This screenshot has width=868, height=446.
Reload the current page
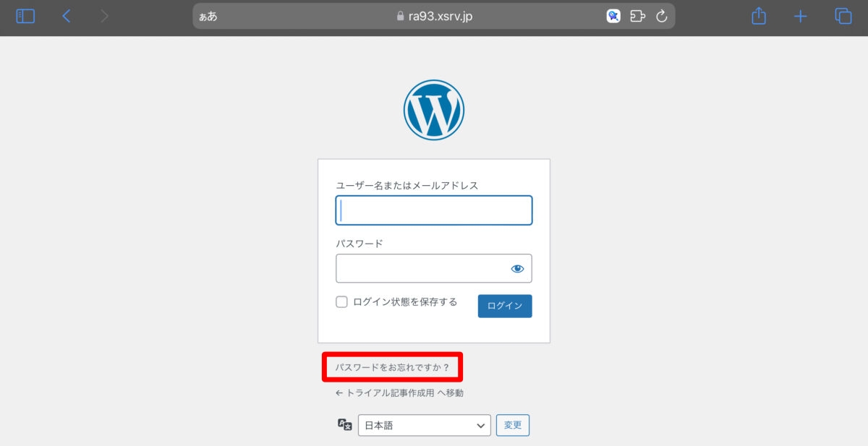click(x=661, y=16)
